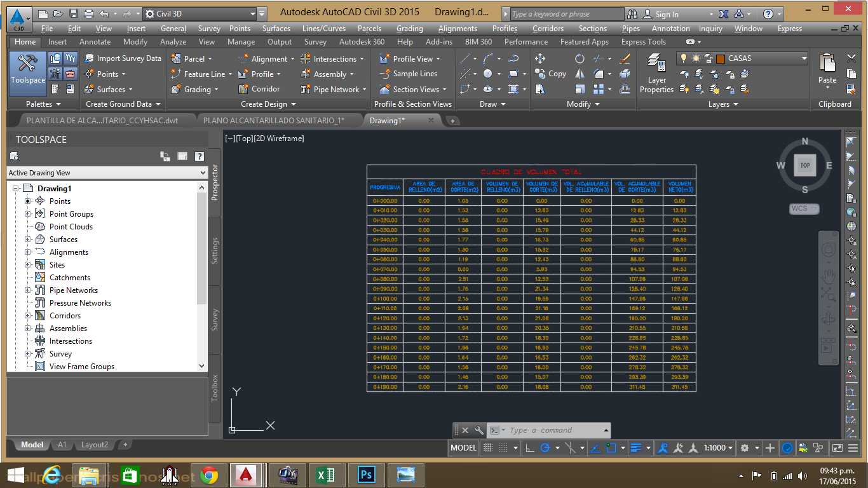Switch to the Analyze ribbon tab

[x=173, y=42]
